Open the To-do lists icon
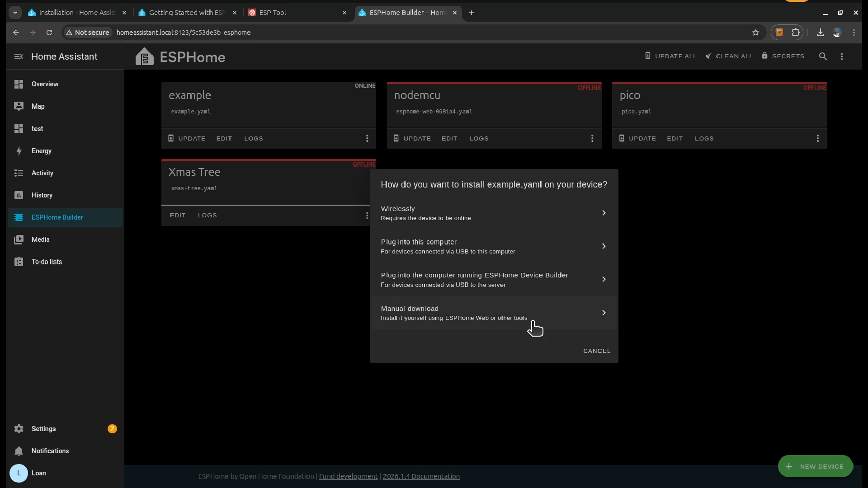 [x=19, y=262]
